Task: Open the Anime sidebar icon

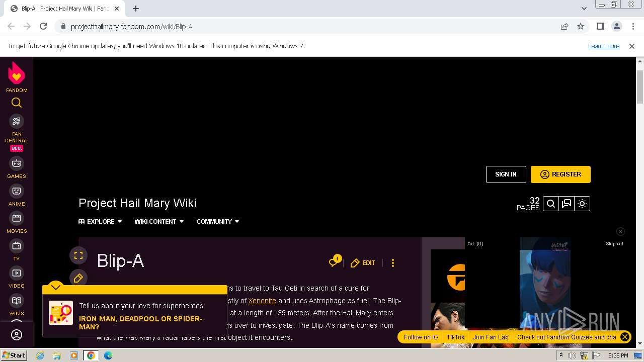Action: (x=17, y=191)
